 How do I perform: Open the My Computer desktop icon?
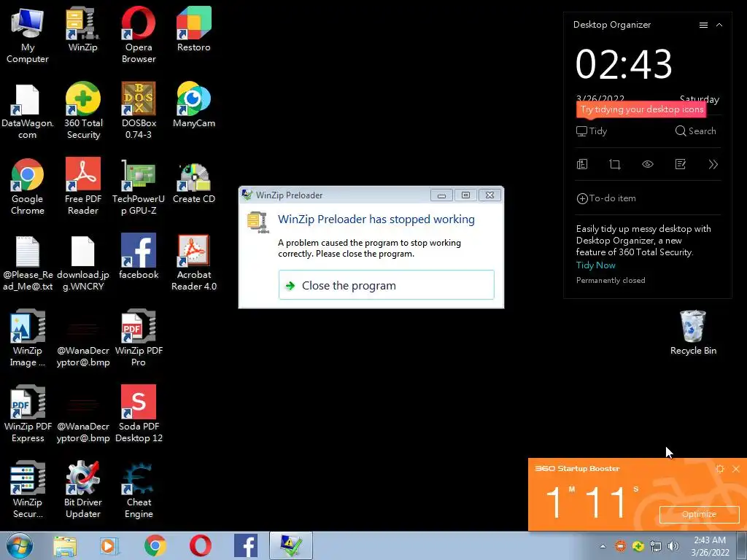pyautogui.click(x=27, y=34)
